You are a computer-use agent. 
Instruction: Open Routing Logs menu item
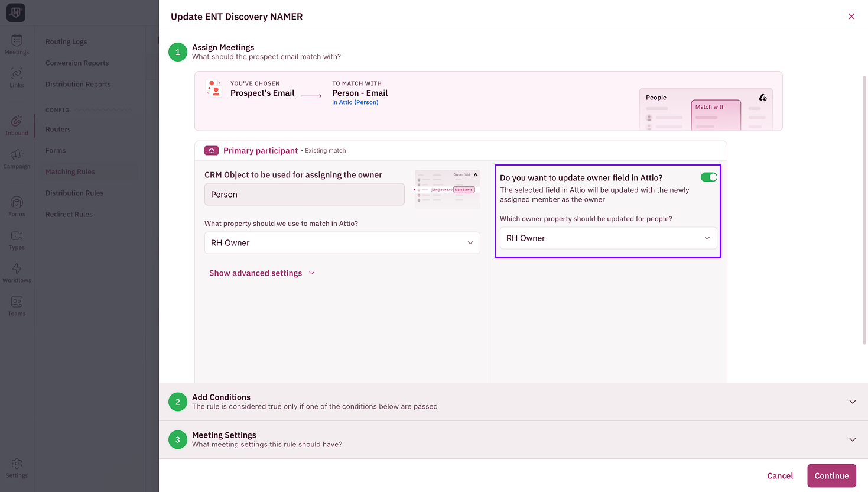pyautogui.click(x=66, y=42)
